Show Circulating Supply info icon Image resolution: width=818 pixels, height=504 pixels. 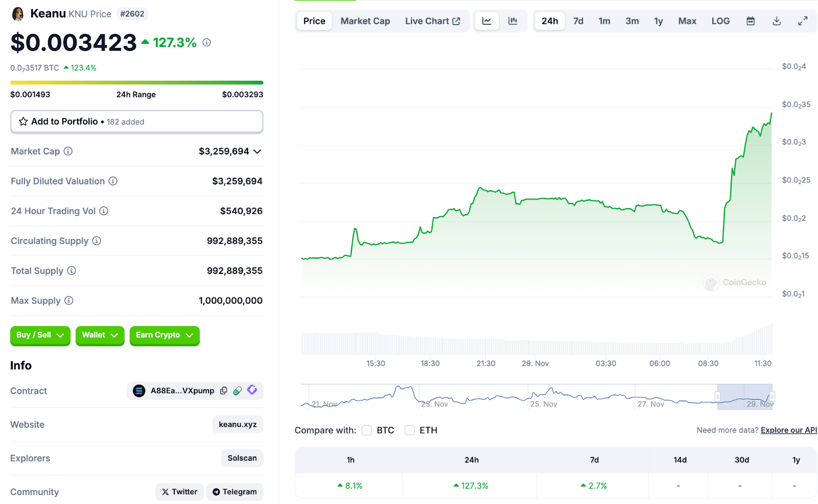tap(97, 241)
